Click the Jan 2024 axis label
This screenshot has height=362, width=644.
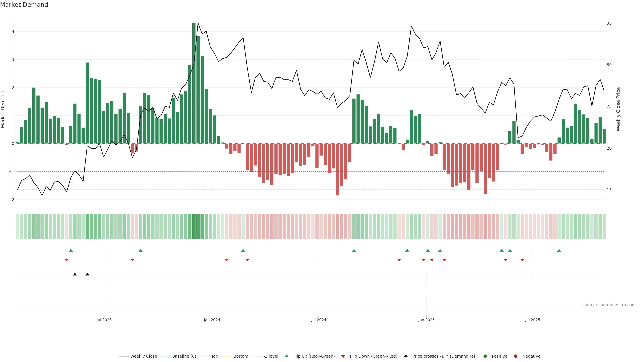[212, 320]
